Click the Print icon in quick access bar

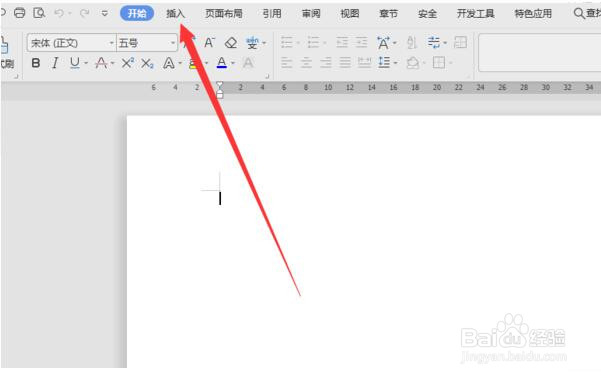[x=20, y=13]
